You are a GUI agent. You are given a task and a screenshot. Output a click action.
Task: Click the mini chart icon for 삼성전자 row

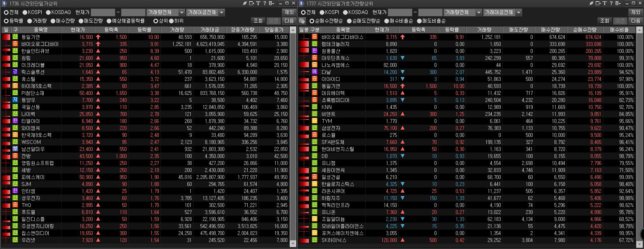[304, 128]
